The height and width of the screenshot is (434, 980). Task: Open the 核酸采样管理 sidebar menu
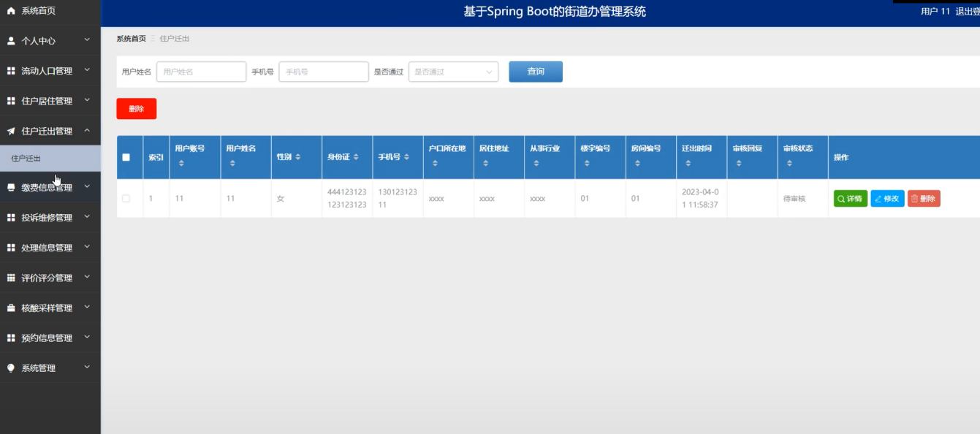click(x=50, y=308)
